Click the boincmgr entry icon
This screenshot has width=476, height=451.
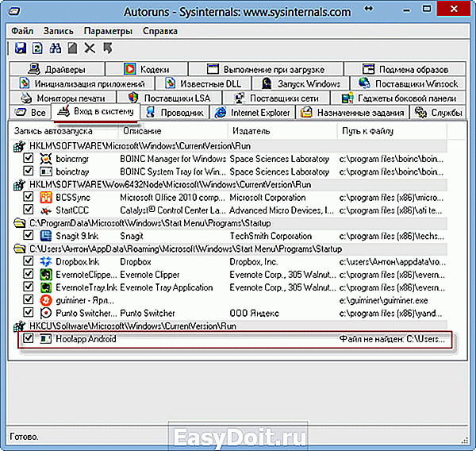pos(46,159)
